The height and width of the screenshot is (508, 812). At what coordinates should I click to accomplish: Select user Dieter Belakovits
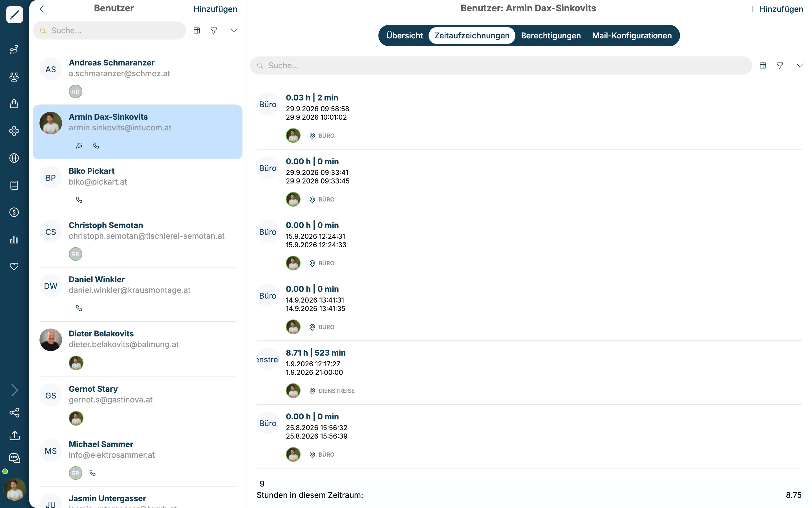[138, 349]
